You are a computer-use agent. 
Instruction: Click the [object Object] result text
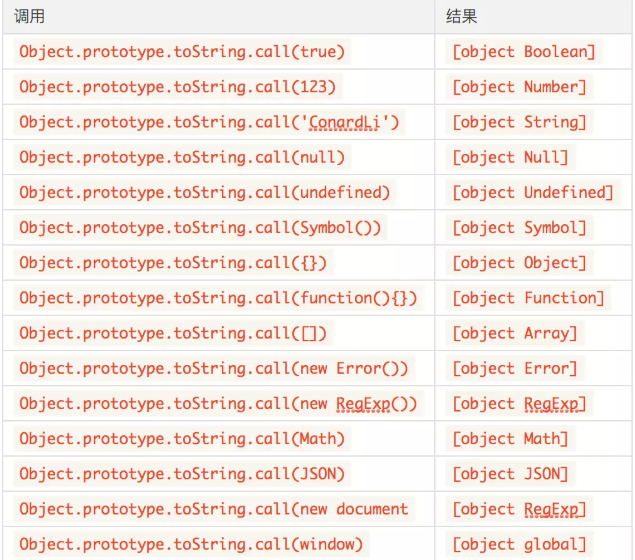point(519,263)
